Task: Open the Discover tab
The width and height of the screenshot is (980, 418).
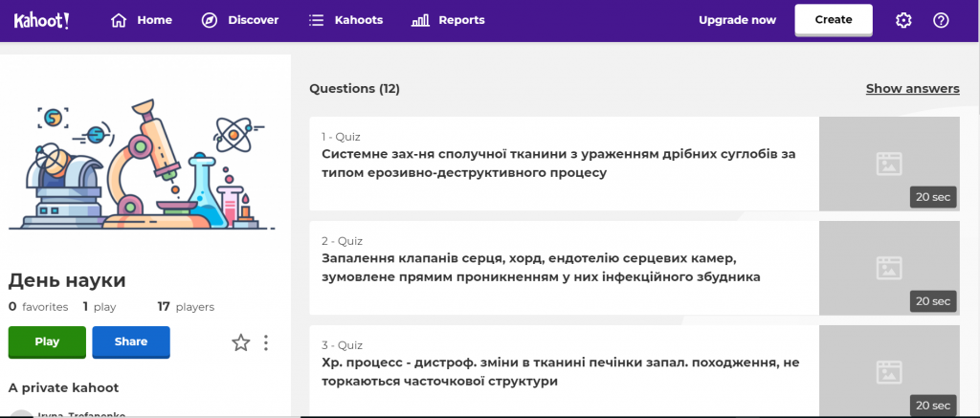Action: pyautogui.click(x=240, y=21)
